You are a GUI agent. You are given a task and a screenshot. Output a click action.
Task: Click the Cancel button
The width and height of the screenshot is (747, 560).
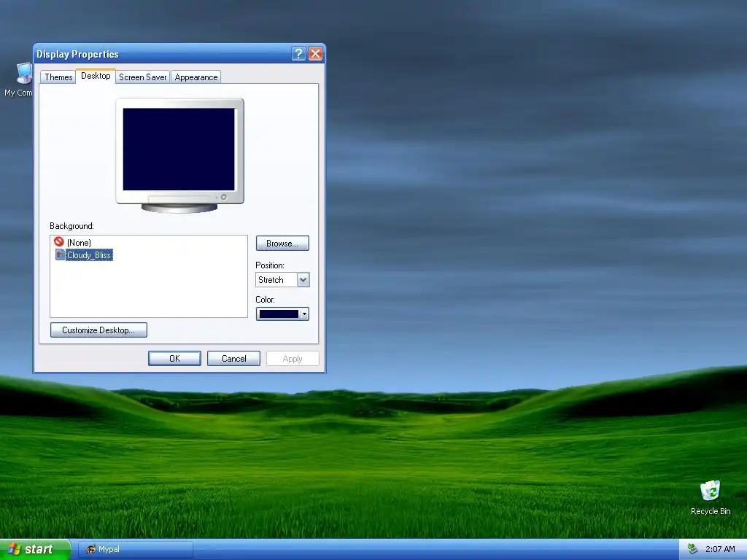pyautogui.click(x=233, y=359)
